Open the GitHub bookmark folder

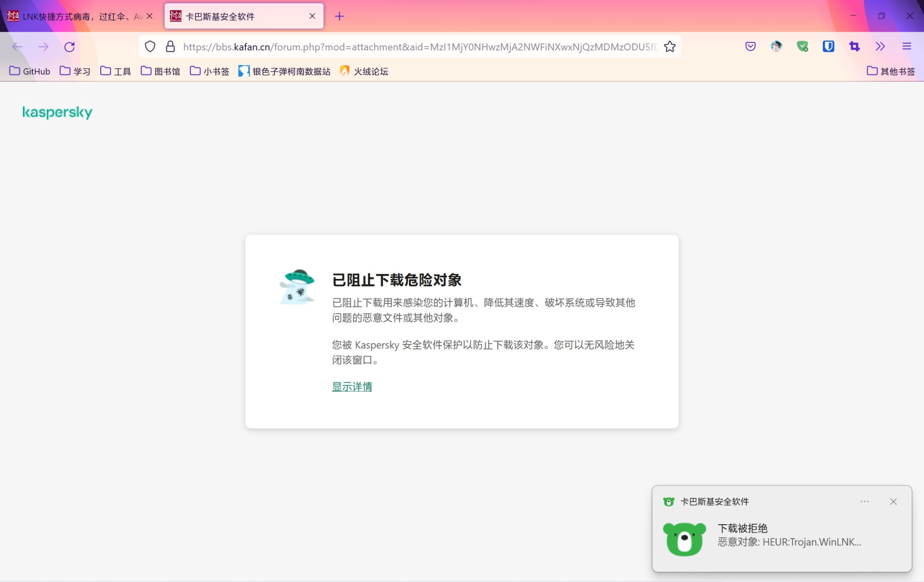[x=30, y=71]
